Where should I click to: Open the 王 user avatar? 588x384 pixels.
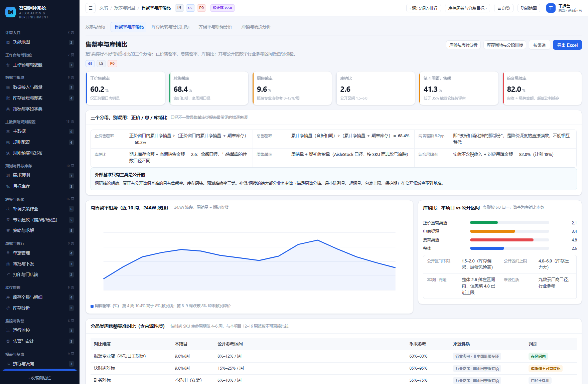click(x=551, y=8)
